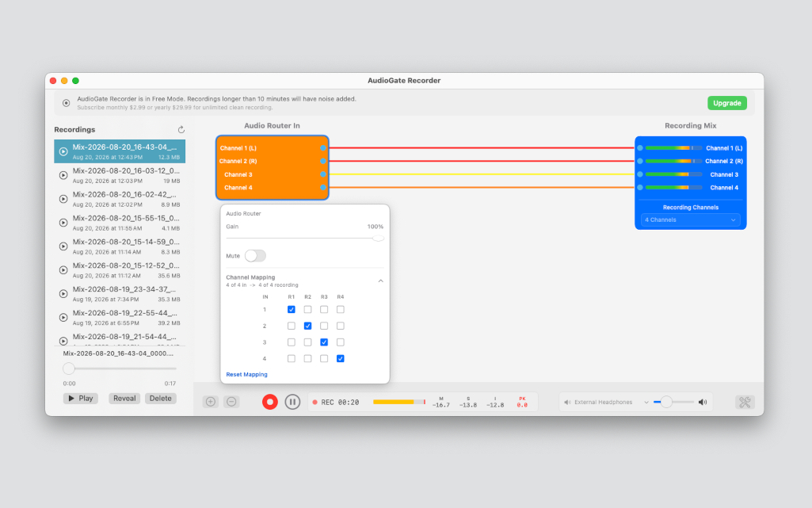Check input 1 to R2 mapping
Image resolution: width=812 pixels, height=508 pixels.
click(x=307, y=310)
